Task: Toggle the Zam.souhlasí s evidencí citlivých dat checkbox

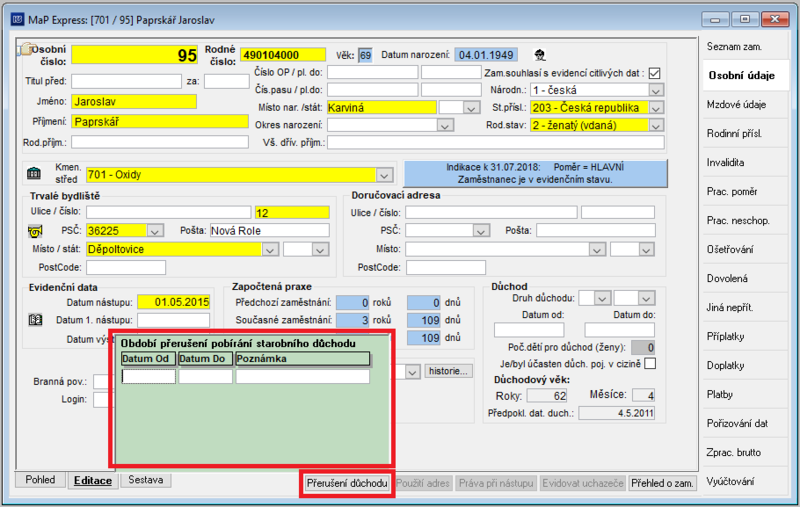Action: tap(654, 73)
